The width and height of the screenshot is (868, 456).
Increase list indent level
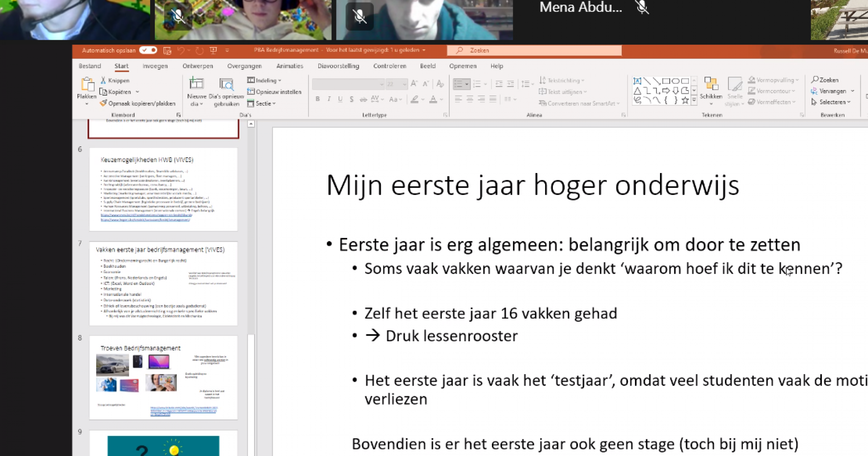coord(510,84)
